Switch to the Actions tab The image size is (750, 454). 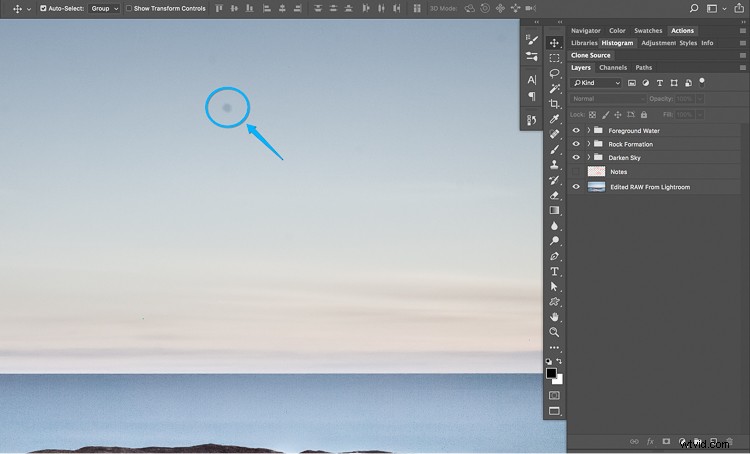point(682,31)
